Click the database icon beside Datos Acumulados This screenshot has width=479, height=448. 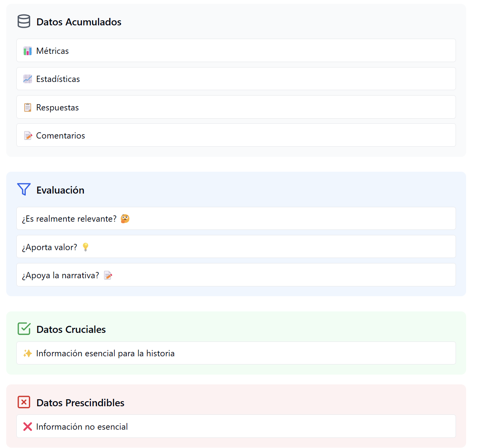click(24, 21)
